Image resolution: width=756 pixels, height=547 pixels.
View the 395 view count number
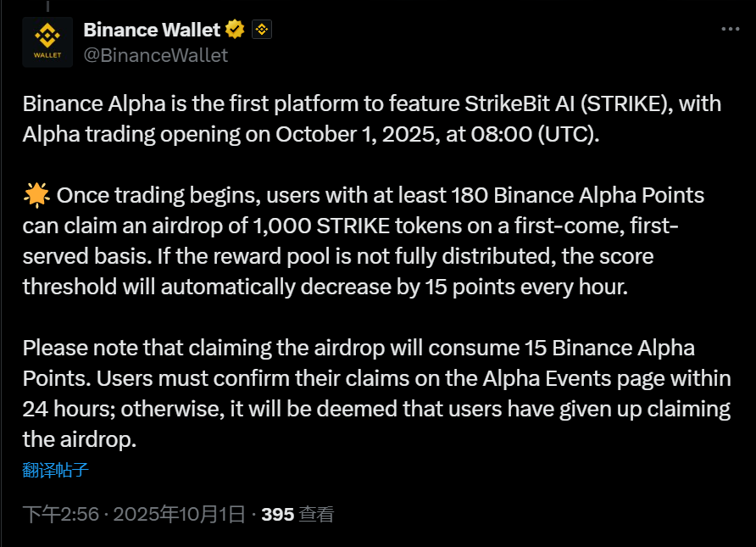pyautogui.click(x=278, y=514)
